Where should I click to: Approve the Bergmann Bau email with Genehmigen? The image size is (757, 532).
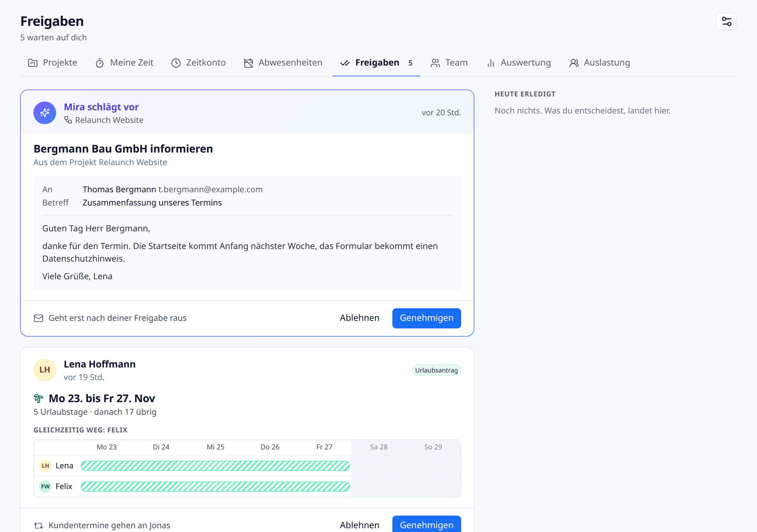tap(426, 318)
